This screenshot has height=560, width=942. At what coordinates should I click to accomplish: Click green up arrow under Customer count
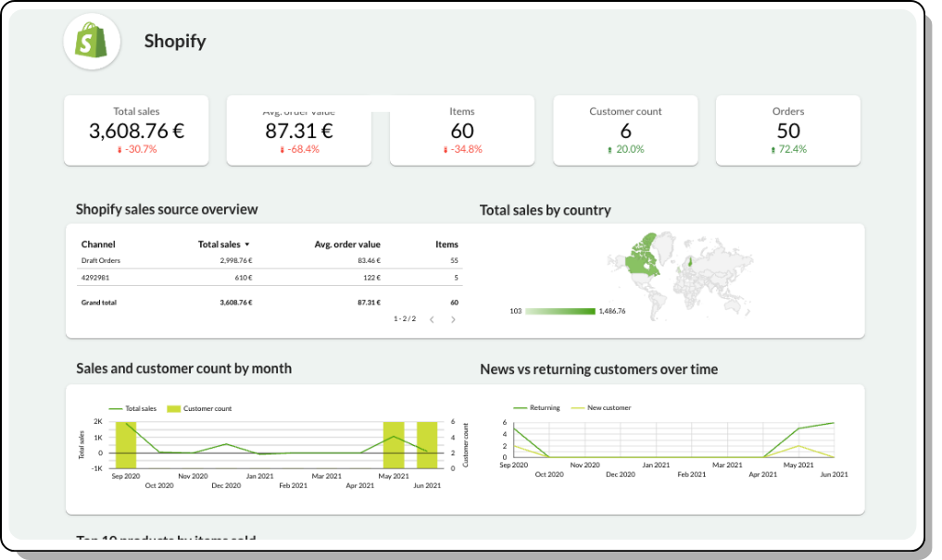tap(609, 149)
